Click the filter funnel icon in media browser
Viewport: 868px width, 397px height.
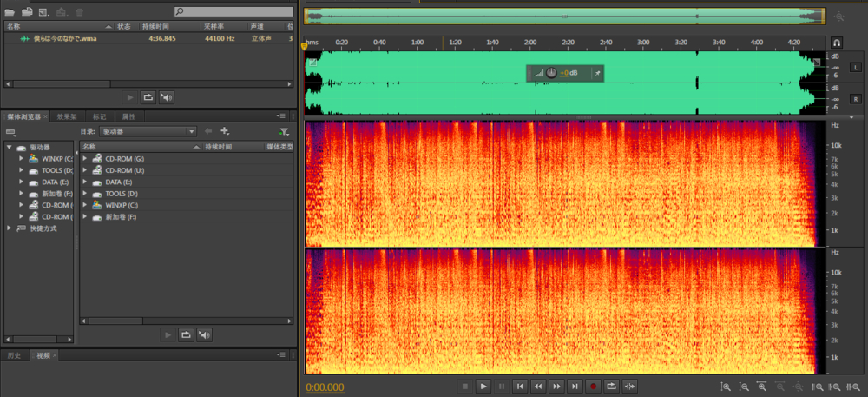[284, 131]
